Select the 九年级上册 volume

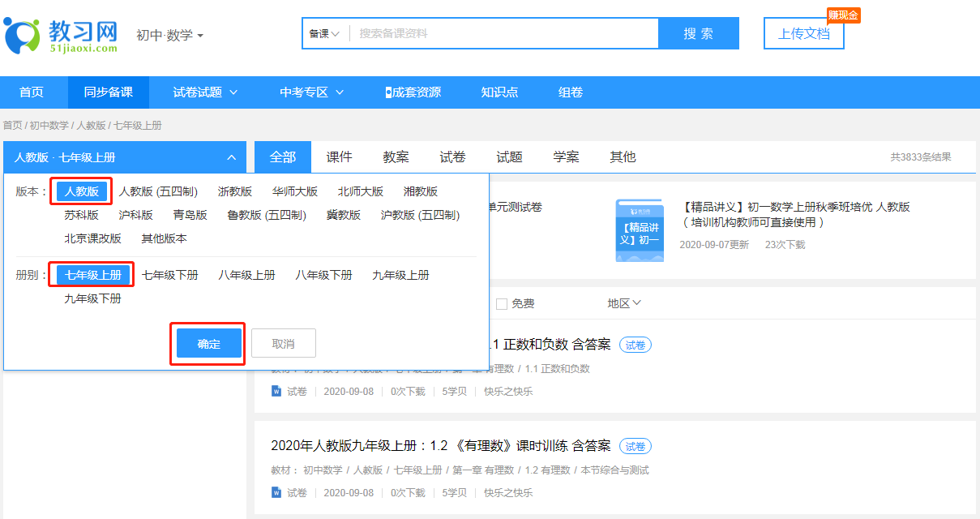tap(401, 275)
